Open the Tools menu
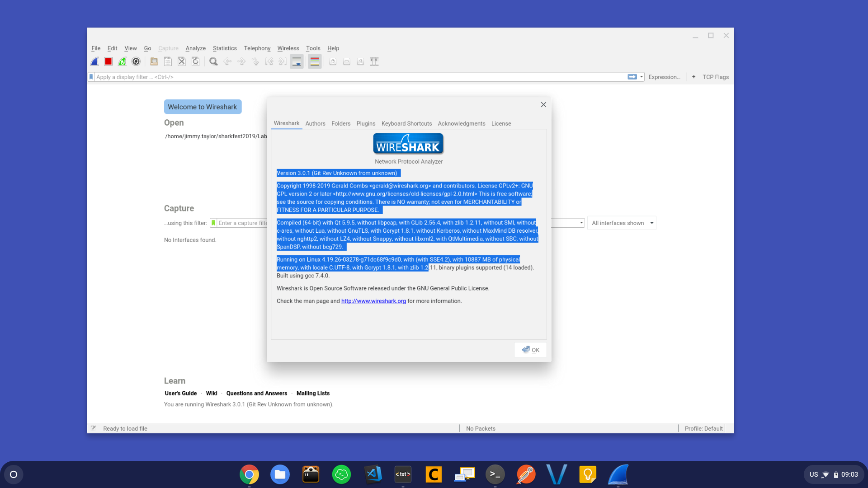The width and height of the screenshot is (868, 488). (313, 48)
